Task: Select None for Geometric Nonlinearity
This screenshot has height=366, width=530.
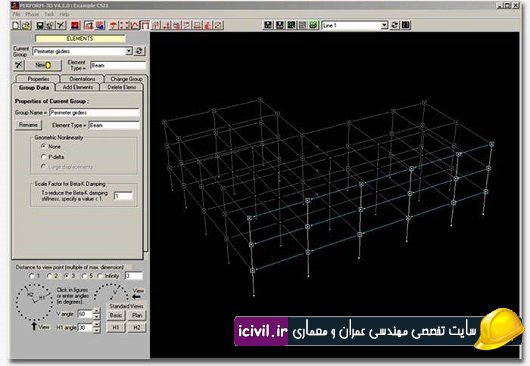Action: click(x=43, y=146)
